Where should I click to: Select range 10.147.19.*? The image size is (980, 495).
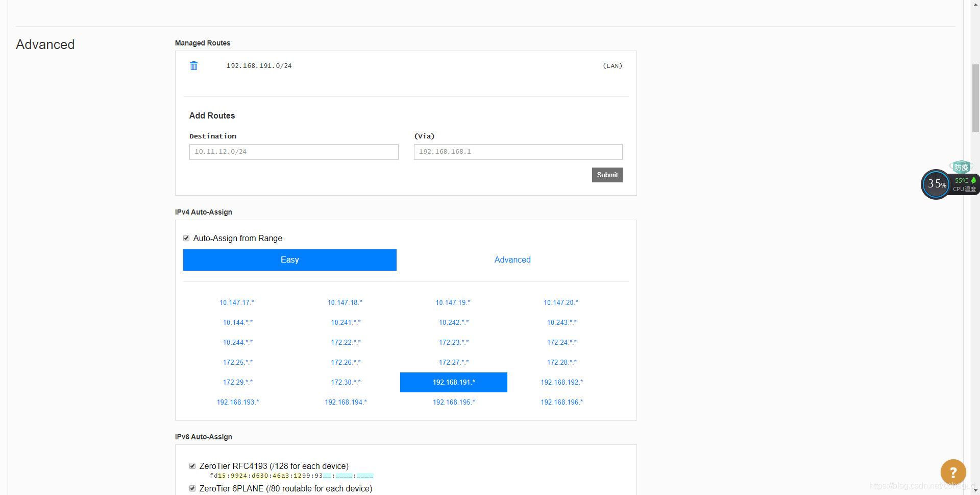tap(453, 303)
